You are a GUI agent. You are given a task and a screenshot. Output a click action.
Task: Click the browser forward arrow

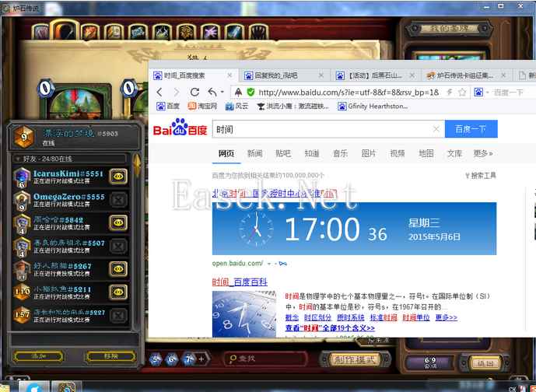177,92
